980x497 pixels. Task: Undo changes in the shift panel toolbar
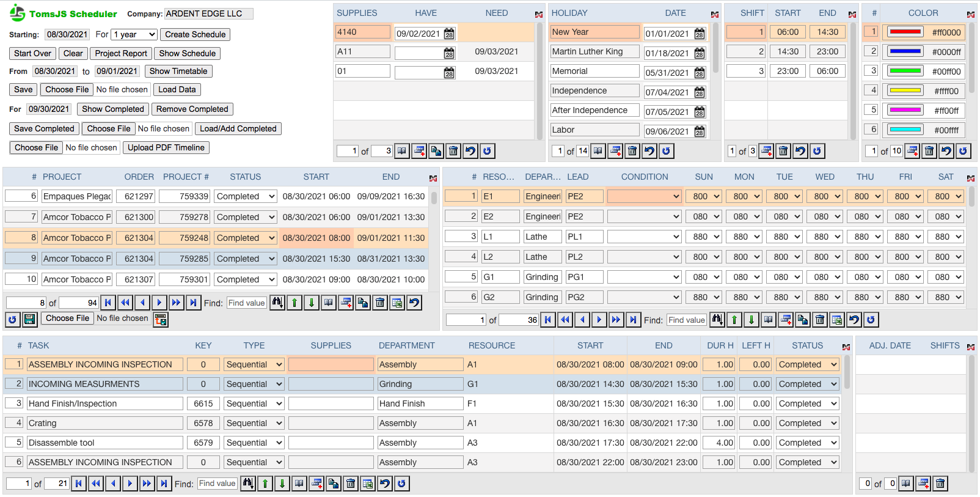click(800, 151)
